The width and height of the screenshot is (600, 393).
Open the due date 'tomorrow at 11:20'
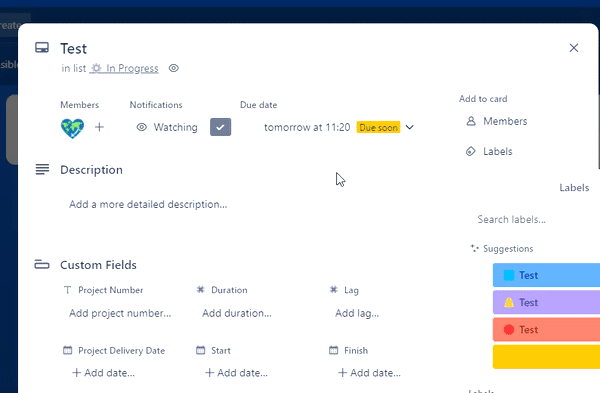coord(307,127)
